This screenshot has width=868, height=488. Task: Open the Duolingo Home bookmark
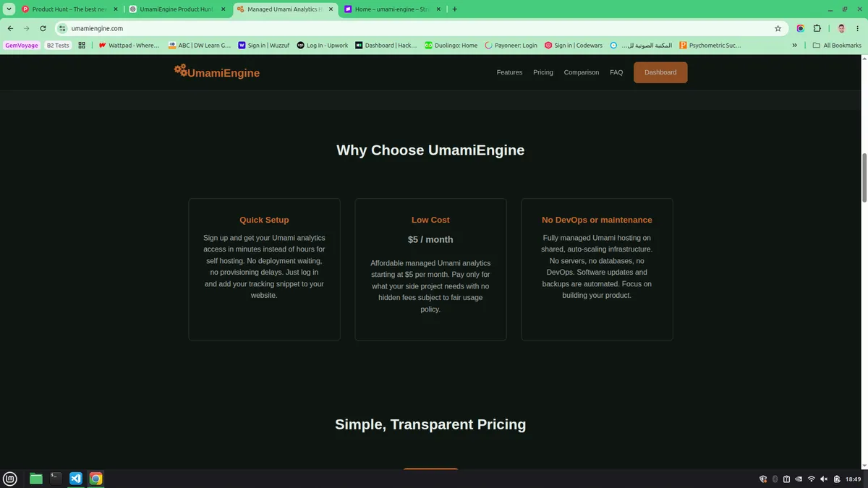451,45
